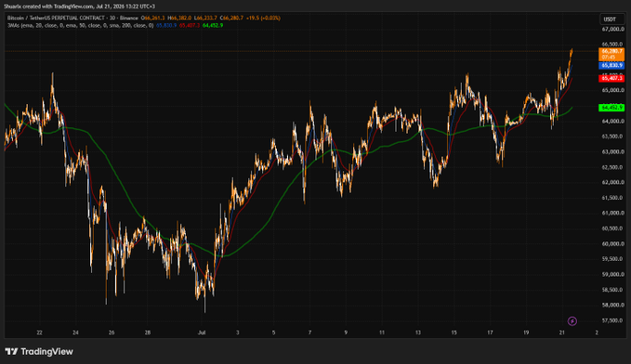
Task: Click 66,500.0 on the price axis
Action: coord(613,45)
